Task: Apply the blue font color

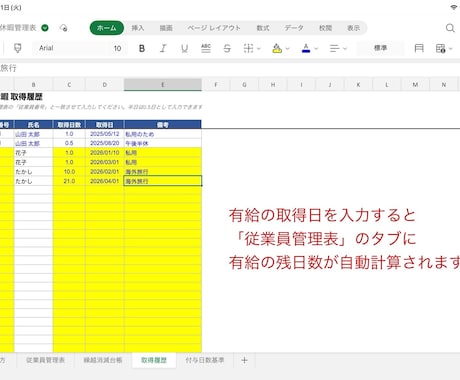Action: 306,48
